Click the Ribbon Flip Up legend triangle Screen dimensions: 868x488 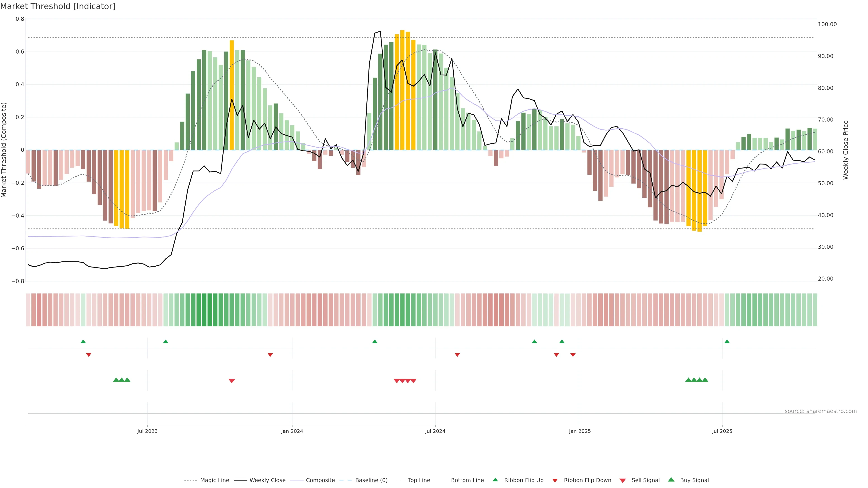point(495,480)
